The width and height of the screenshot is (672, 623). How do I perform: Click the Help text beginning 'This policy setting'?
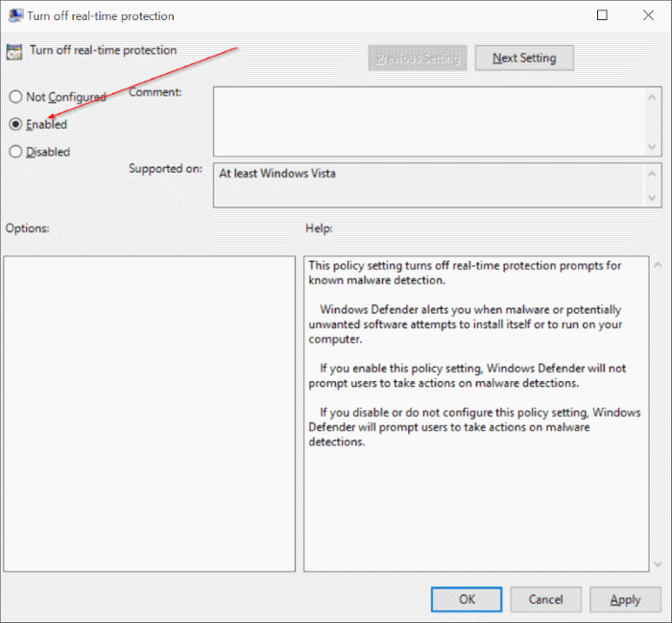(465, 273)
